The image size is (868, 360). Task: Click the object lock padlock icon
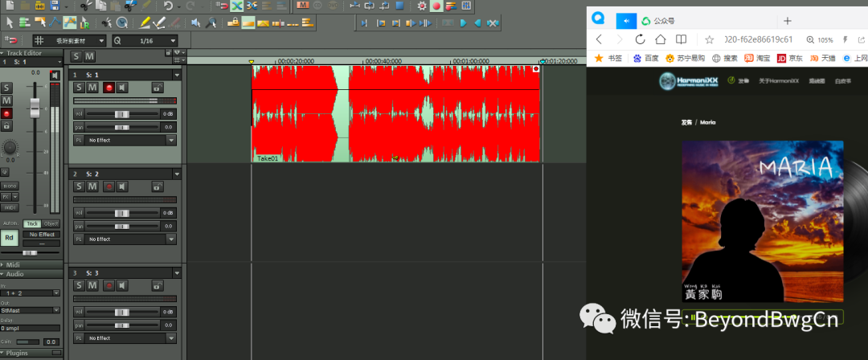click(234, 22)
